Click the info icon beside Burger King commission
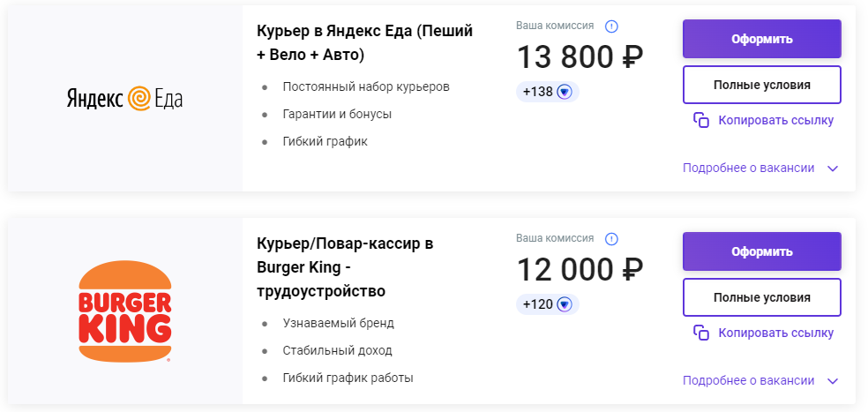The width and height of the screenshot is (868, 412). [x=611, y=239]
